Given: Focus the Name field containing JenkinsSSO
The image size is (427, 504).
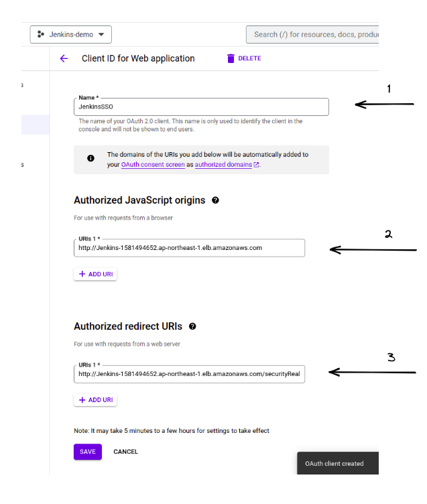Looking at the screenshot, I should 201,107.
